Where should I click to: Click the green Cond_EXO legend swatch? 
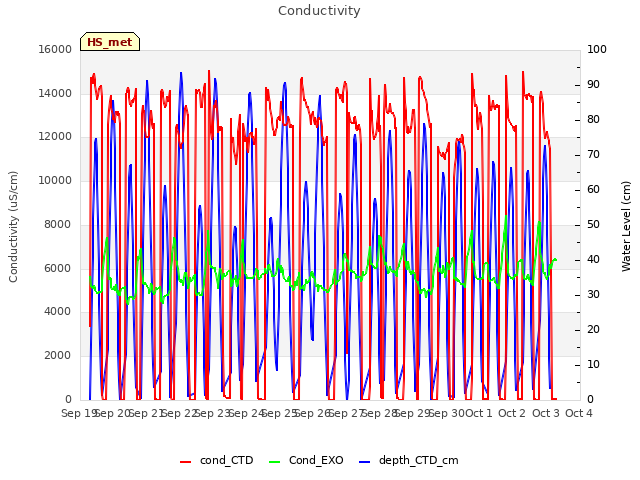click(x=275, y=462)
